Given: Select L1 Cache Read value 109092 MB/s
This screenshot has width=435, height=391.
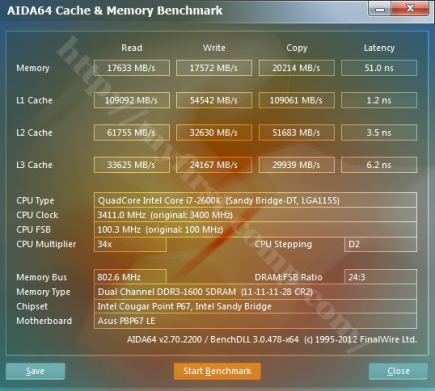Looking at the screenshot, I should (x=132, y=100).
